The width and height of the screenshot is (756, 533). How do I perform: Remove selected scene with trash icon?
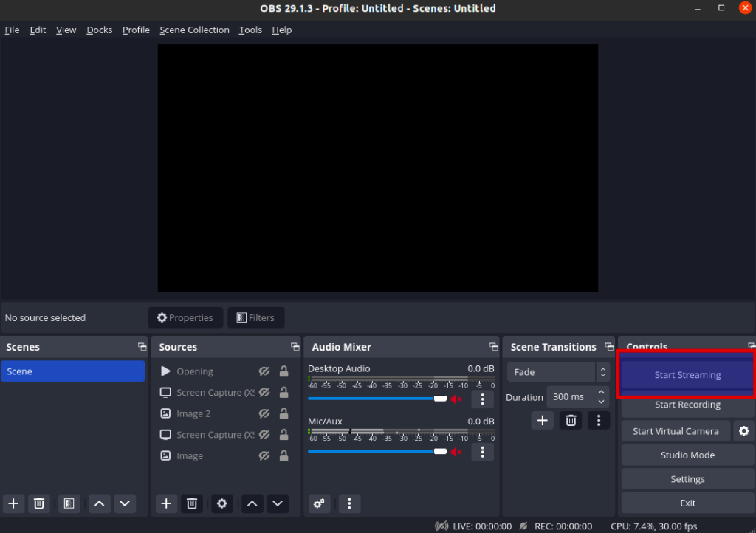[x=39, y=503]
